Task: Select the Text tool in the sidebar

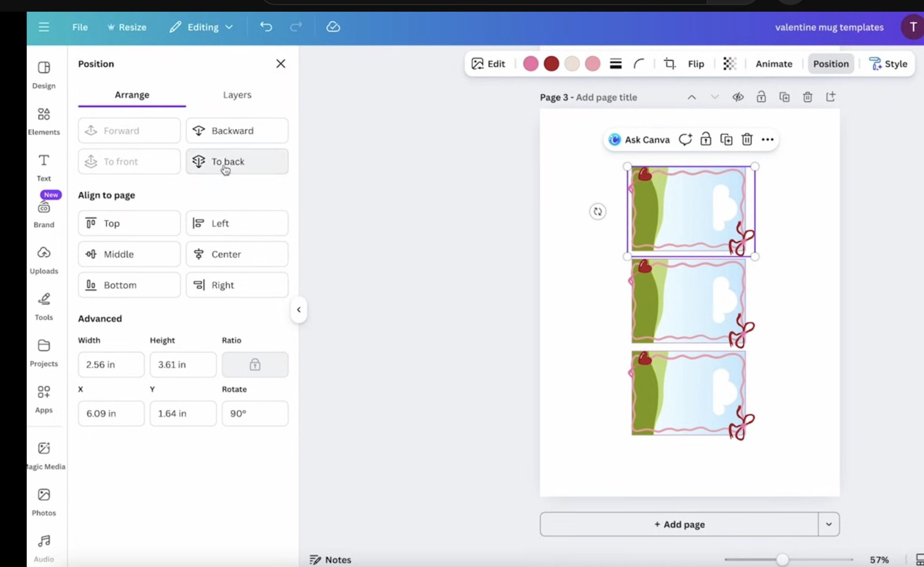Action: point(43,167)
